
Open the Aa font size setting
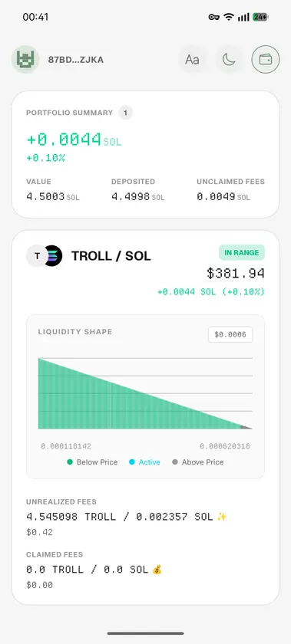tap(192, 60)
